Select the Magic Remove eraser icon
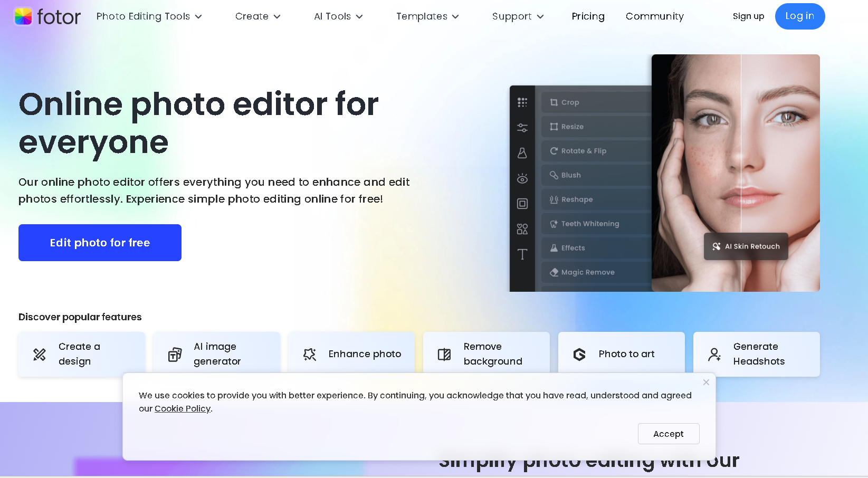The height and width of the screenshot is (478, 868). (554, 272)
